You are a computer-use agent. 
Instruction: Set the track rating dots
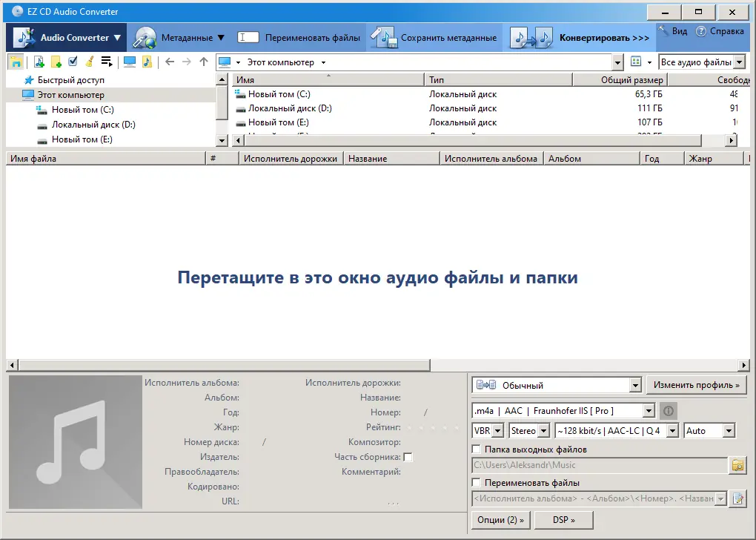point(432,427)
